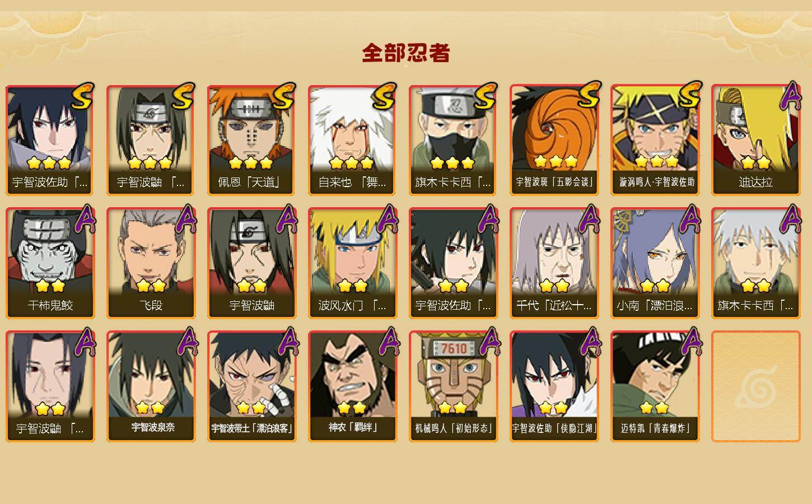Select the 迪达拉 ninja card

pos(755,140)
